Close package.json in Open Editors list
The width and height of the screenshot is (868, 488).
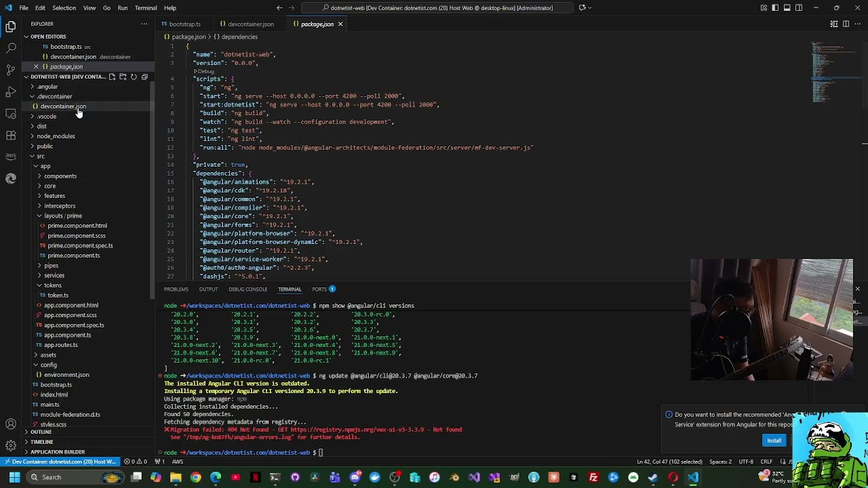[36, 66]
